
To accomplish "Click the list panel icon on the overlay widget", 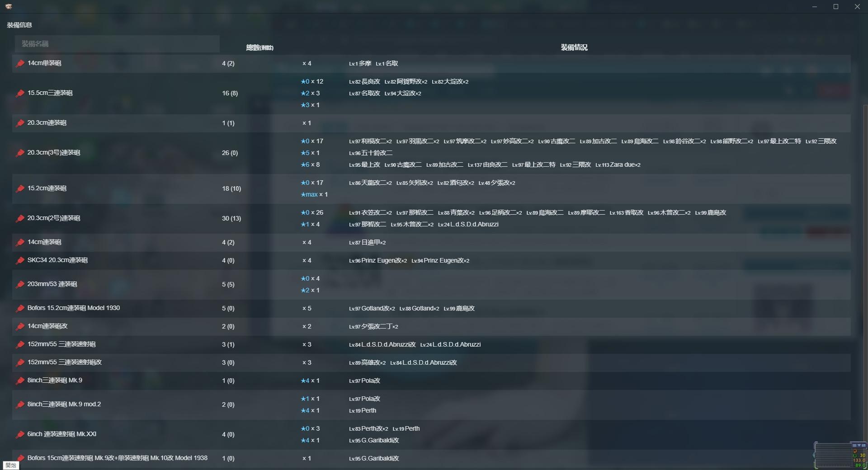I will pyautogui.click(x=865, y=445).
